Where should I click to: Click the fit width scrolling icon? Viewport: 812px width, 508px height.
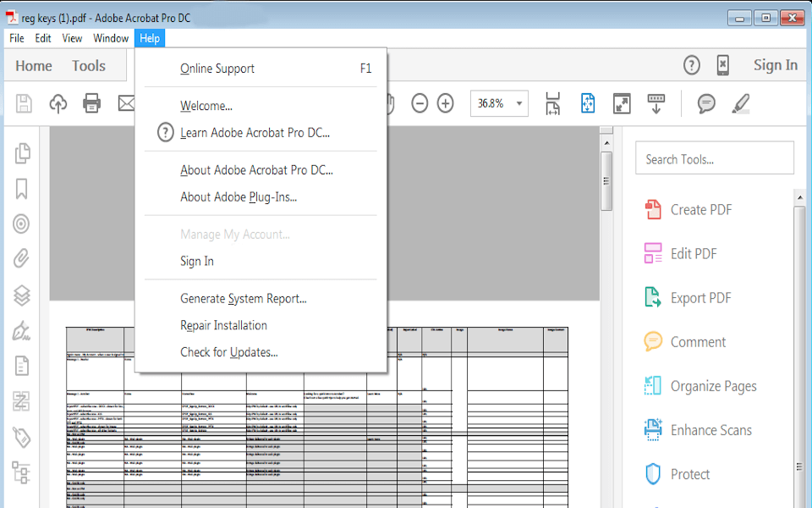point(552,103)
